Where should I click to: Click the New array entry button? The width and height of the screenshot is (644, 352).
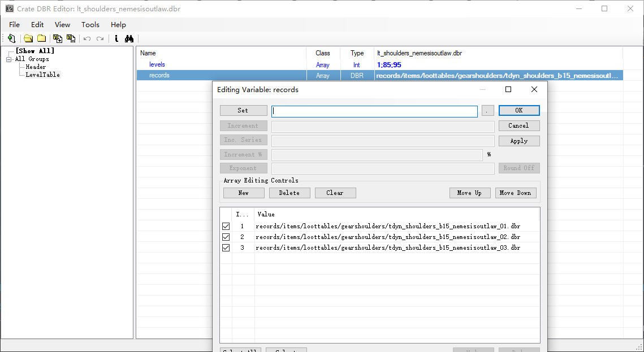click(244, 193)
